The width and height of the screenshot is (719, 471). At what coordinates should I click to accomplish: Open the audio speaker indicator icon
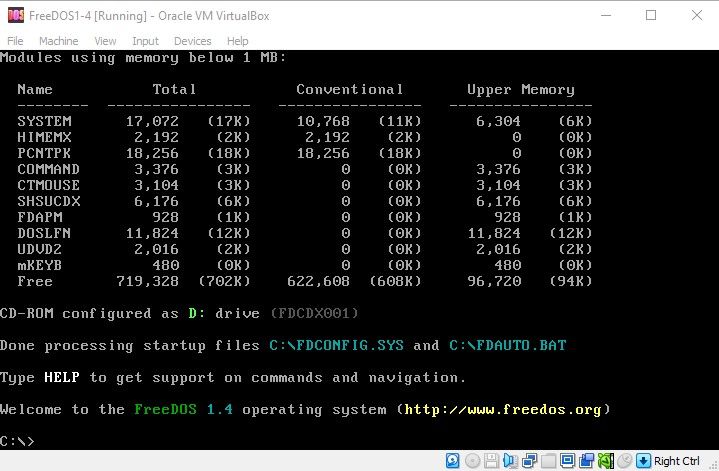(x=510, y=460)
